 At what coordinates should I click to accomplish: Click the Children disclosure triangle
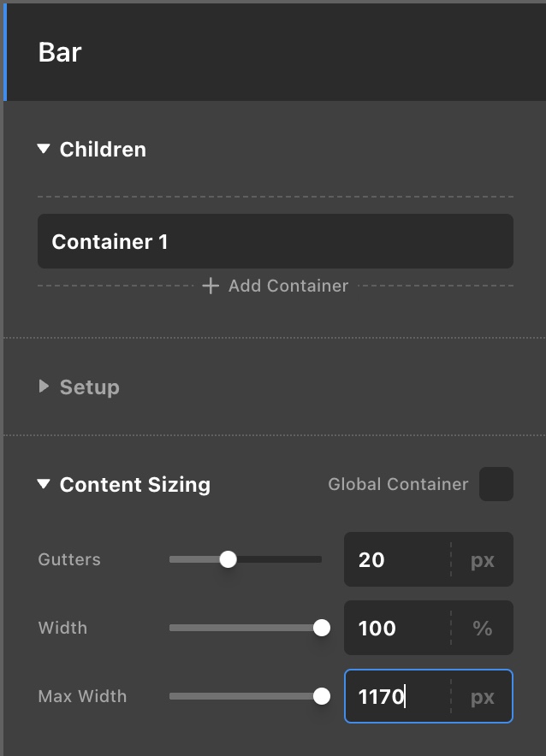tap(43, 149)
